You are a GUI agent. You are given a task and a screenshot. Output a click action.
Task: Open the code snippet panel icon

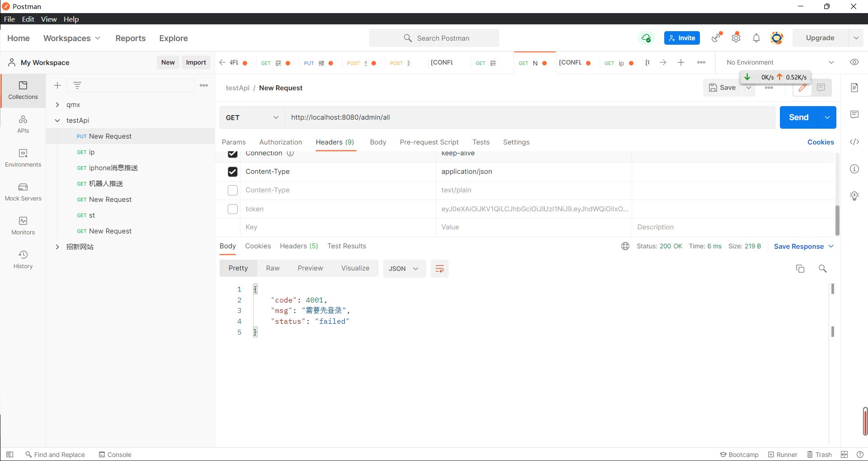854,142
